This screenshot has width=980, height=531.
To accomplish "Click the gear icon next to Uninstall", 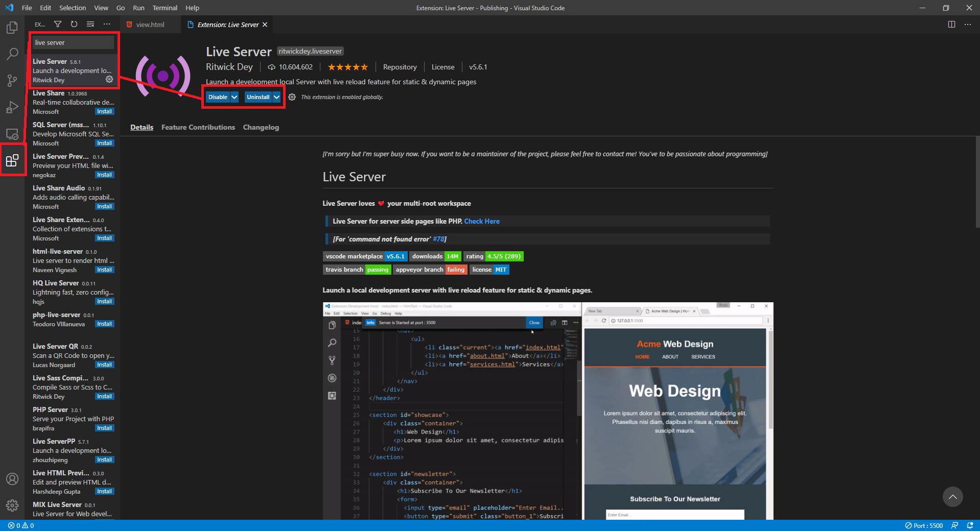I will (292, 97).
